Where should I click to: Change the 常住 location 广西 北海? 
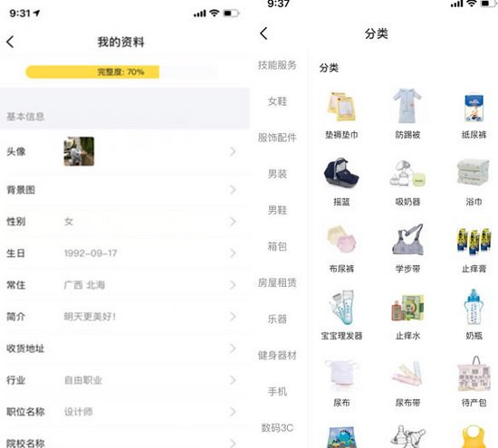[84, 285]
